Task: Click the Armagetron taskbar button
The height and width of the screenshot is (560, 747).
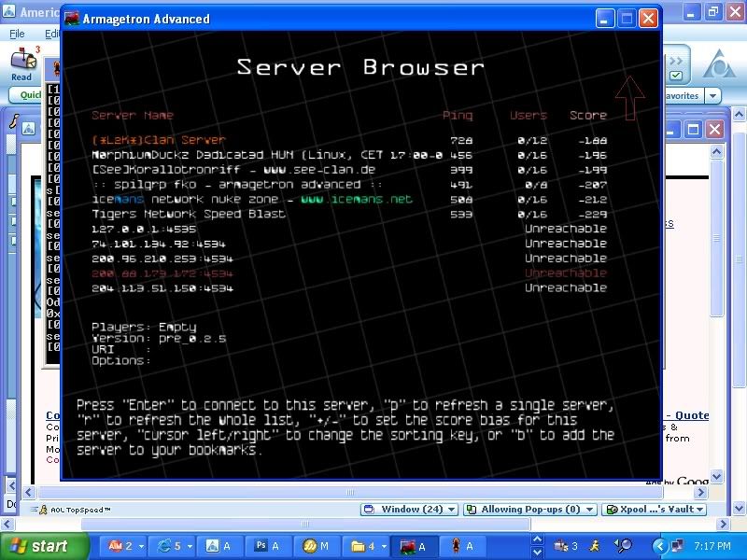Action: (x=413, y=546)
